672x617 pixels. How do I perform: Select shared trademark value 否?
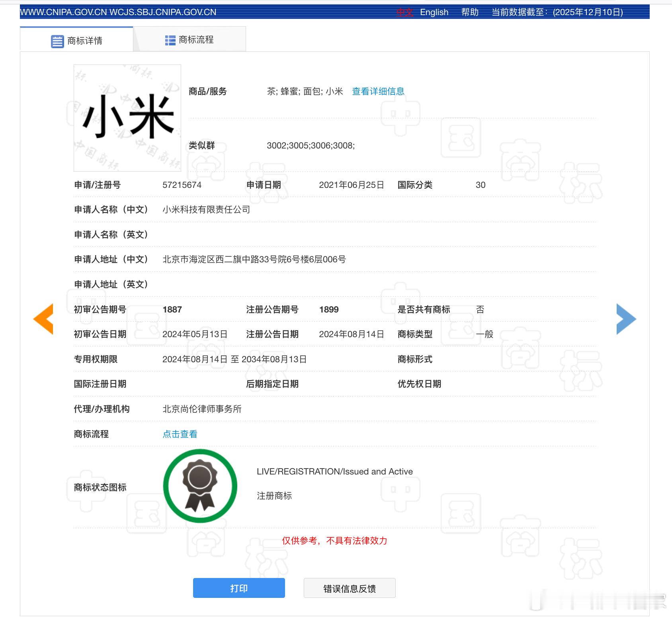(480, 310)
